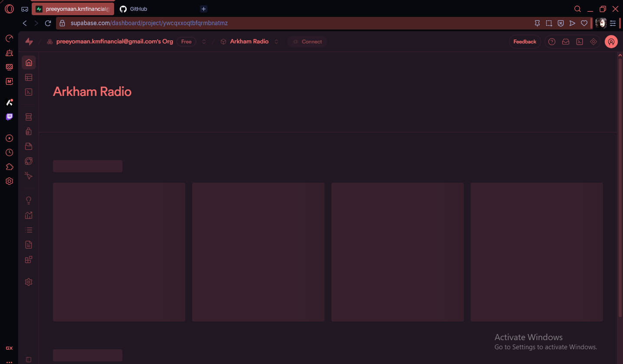Open a new browser tab
The image size is (623, 364).
click(x=203, y=9)
